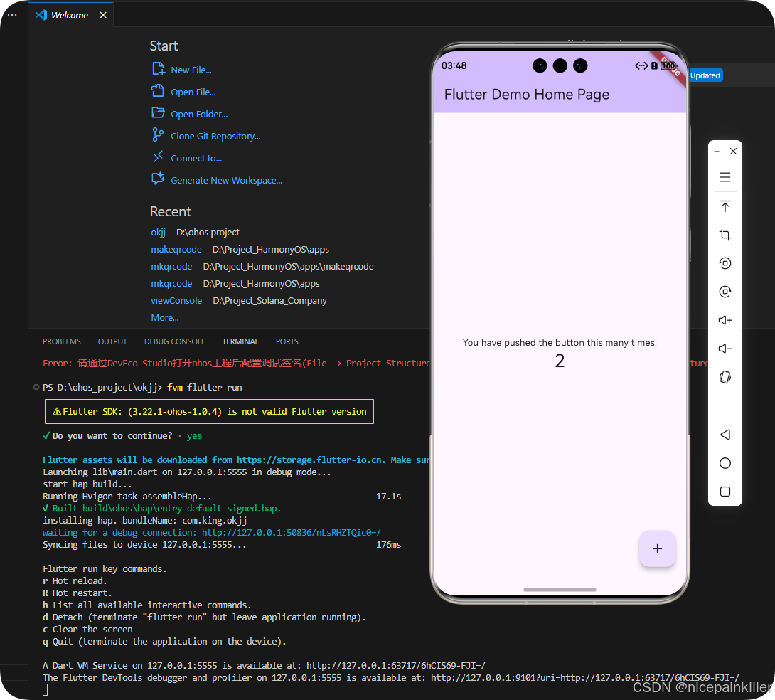Switch to the DEBUG CONSOLE tab
Screen dimensions: 775x700
point(174,341)
